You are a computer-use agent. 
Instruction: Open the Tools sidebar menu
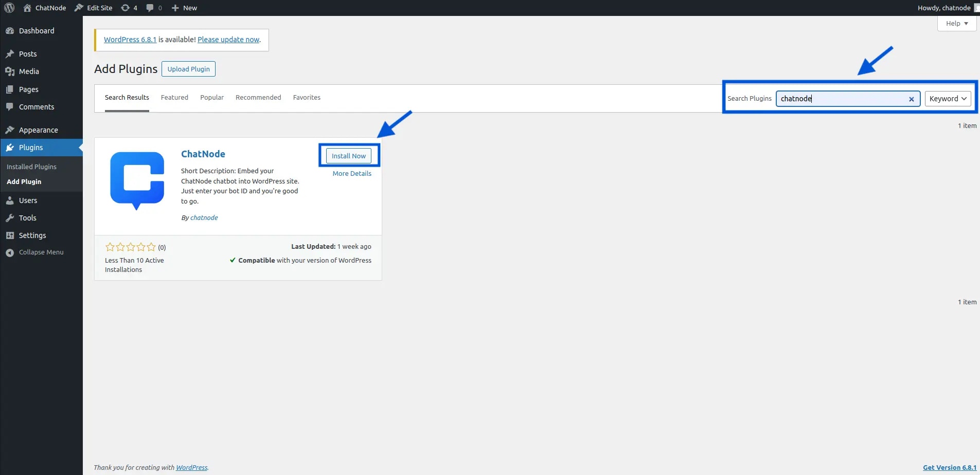click(41, 218)
